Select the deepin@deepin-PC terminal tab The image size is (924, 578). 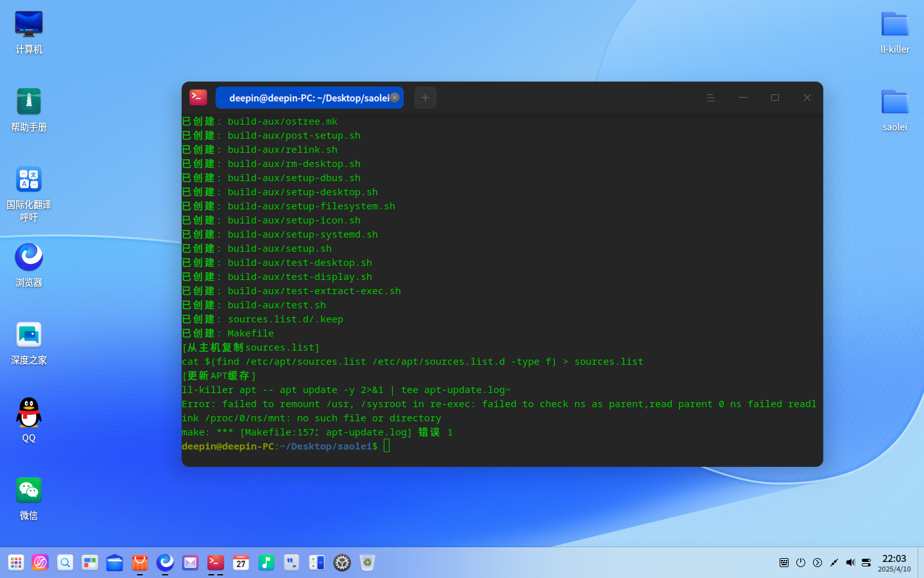(309, 98)
